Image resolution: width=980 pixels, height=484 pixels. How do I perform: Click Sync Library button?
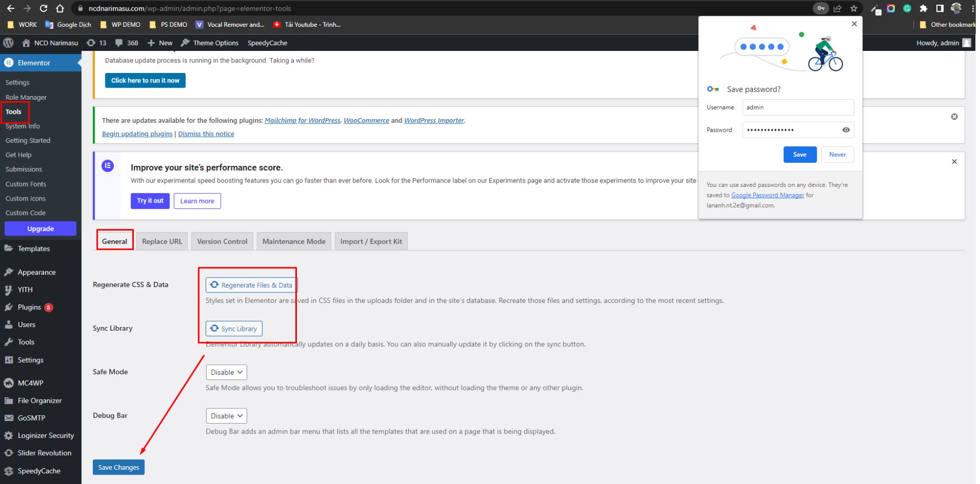[x=234, y=329]
